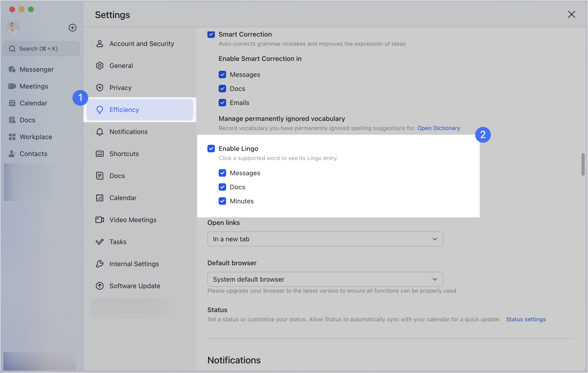Open Messenger from the left sidebar
Viewport: 588px width, 373px height.
37,69
